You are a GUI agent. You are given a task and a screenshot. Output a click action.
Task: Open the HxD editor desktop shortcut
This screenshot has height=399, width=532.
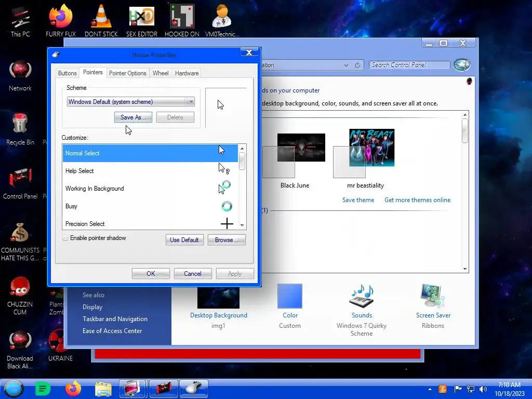click(142, 21)
